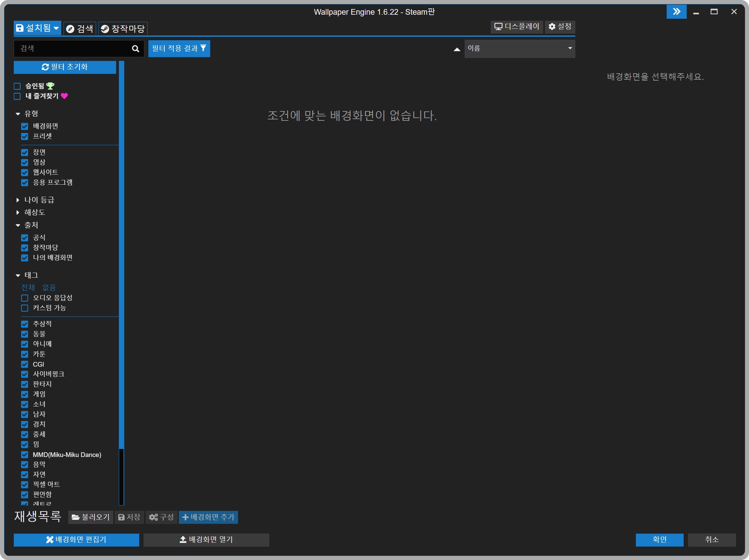The image size is (749, 560).
Task: Check the 오디오 응답성 tag filter
Action: coord(24,298)
